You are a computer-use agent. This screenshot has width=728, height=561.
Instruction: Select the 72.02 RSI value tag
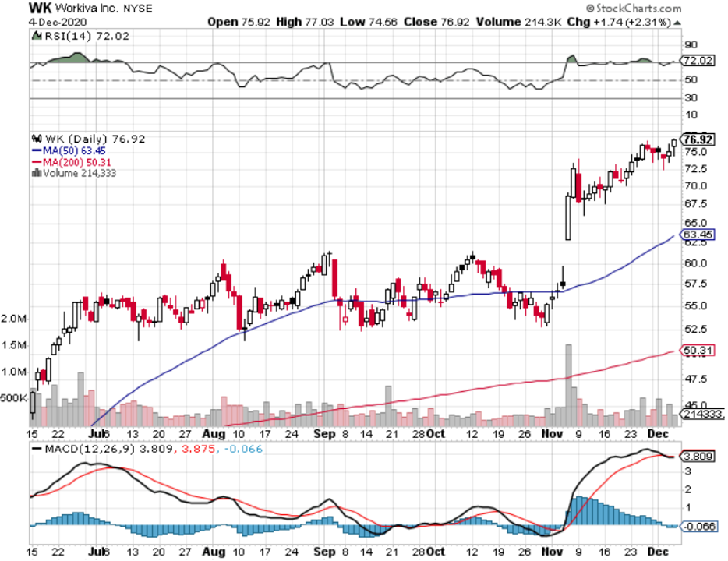pyautogui.click(x=698, y=60)
